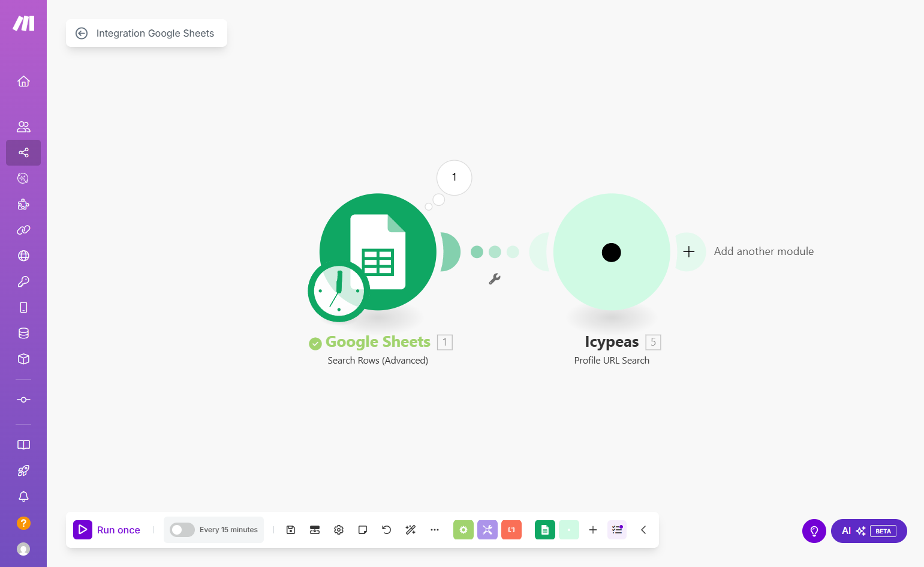Click the Add another module plus
The width and height of the screenshot is (924, 567).
[x=689, y=252]
